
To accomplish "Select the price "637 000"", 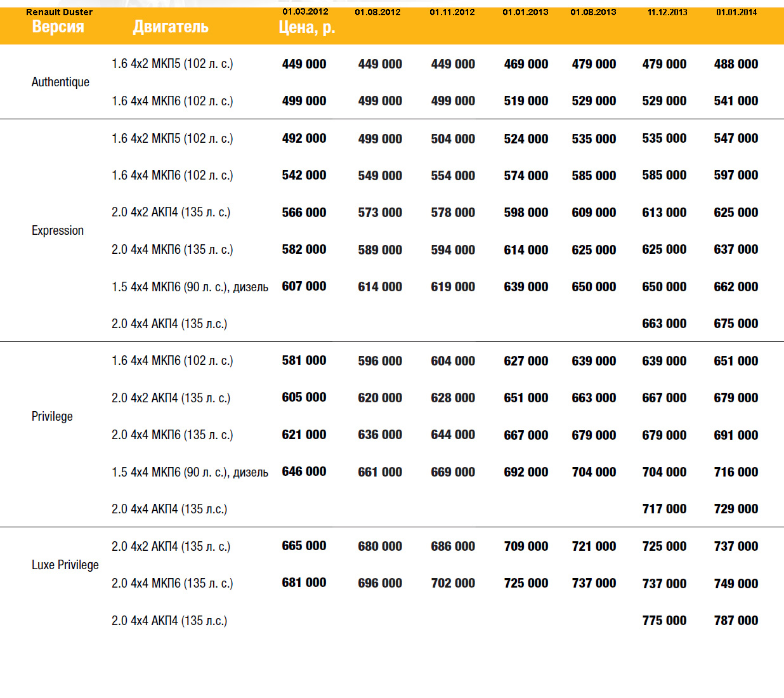I will (736, 249).
